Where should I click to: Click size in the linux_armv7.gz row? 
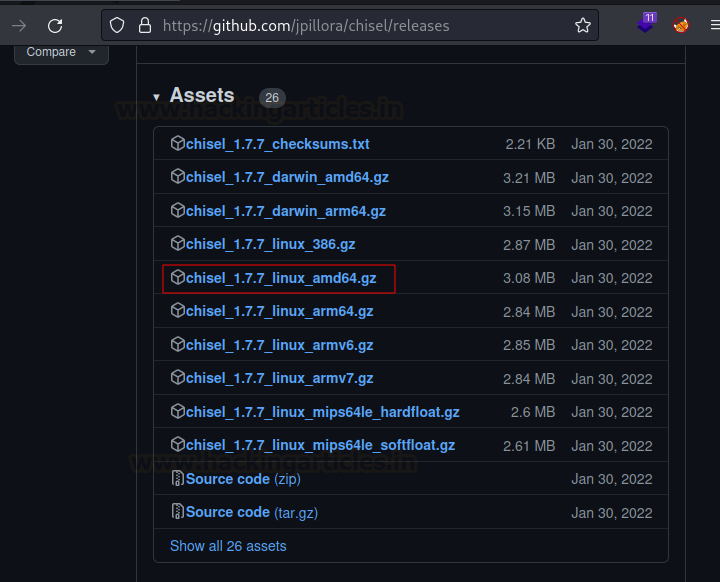tap(529, 379)
